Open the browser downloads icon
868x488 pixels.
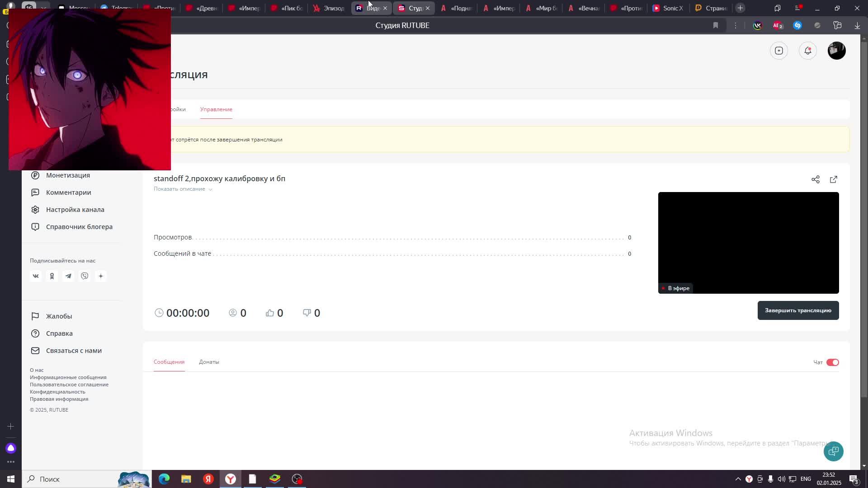[x=857, y=25]
